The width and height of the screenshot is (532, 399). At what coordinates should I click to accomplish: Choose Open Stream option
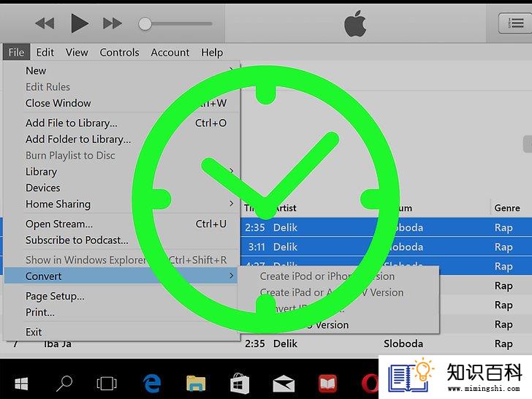pyautogui.click(x=122, y=224)
